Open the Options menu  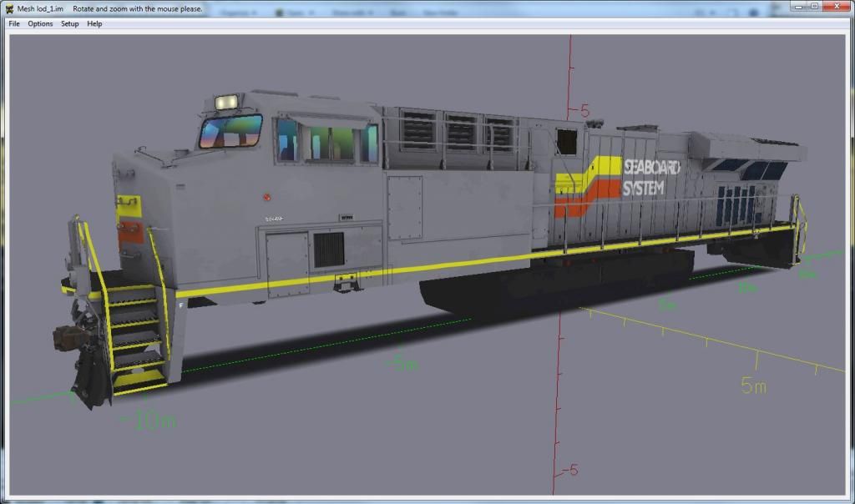(x=40, y=24)
